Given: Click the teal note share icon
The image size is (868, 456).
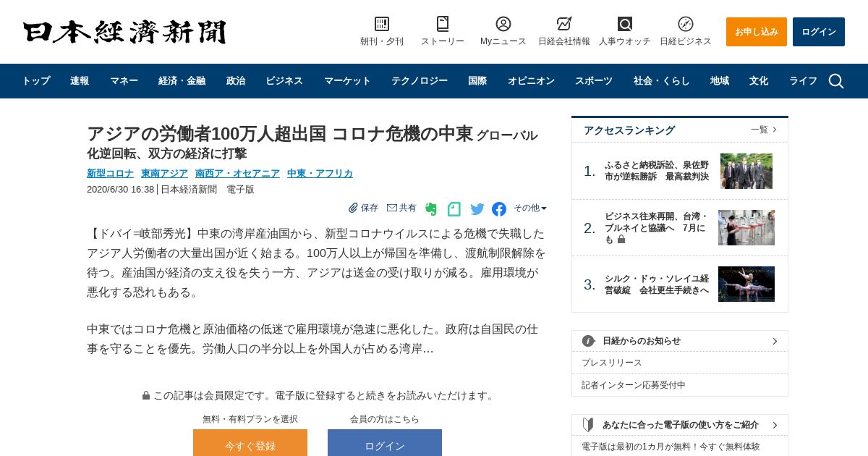Looking at the screenshot, I should [x=454, y=209].
